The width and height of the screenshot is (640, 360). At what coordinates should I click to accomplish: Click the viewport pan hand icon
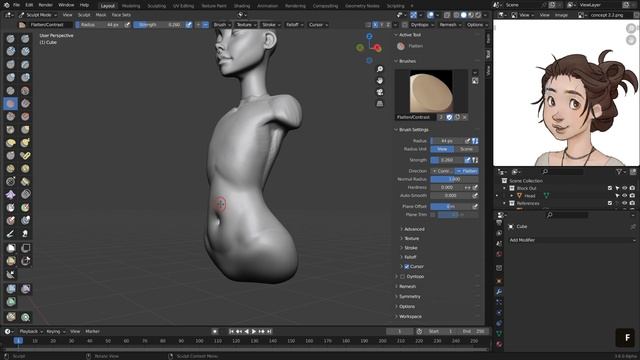(x=380, y=80)
